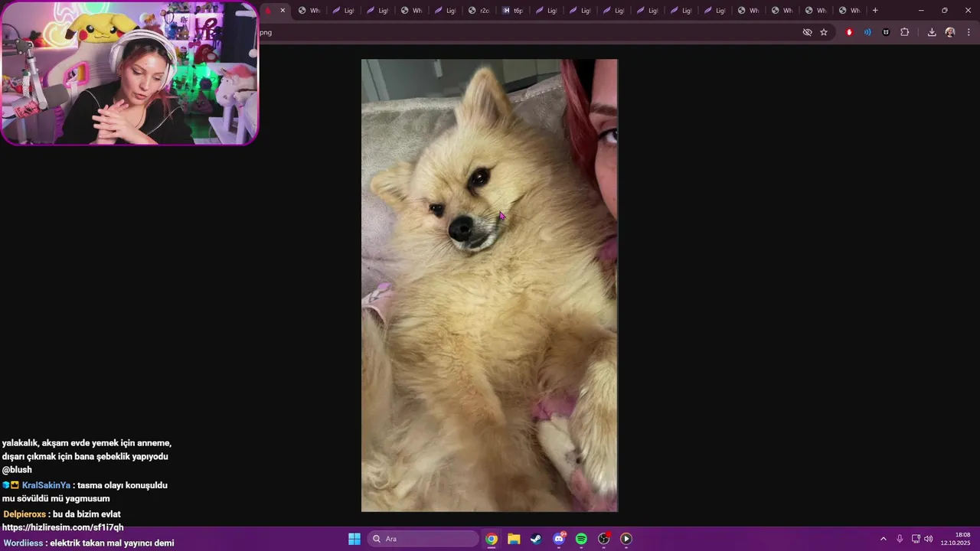Open the hizliresim.com link in chat
This screenshot has height=551, width=980.
(x=63, y=528)
